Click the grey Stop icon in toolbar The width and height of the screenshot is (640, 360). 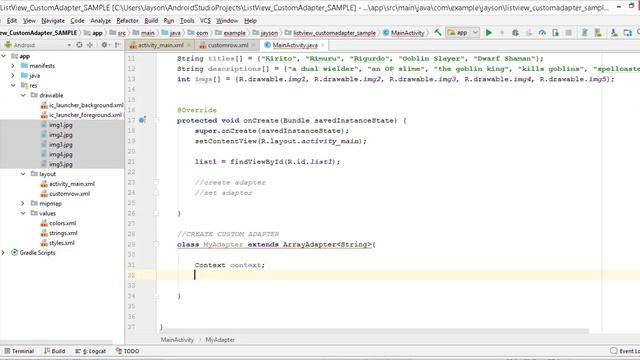pos(569,33)
